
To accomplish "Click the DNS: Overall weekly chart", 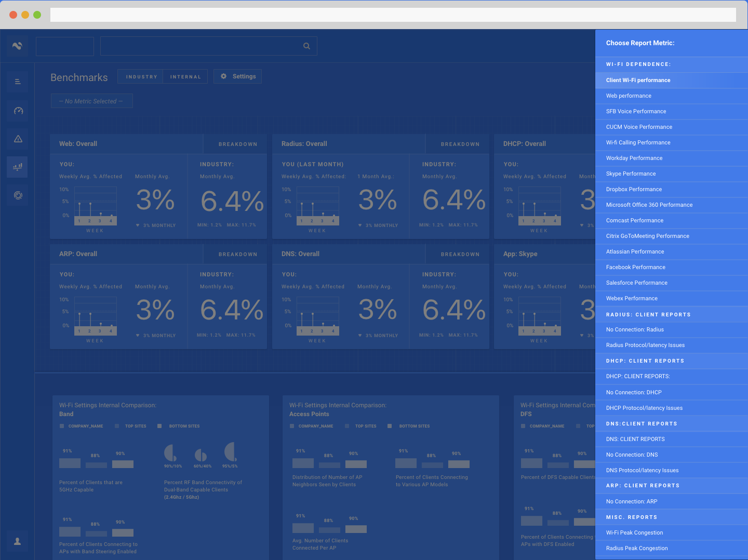I will coord(318,316).
